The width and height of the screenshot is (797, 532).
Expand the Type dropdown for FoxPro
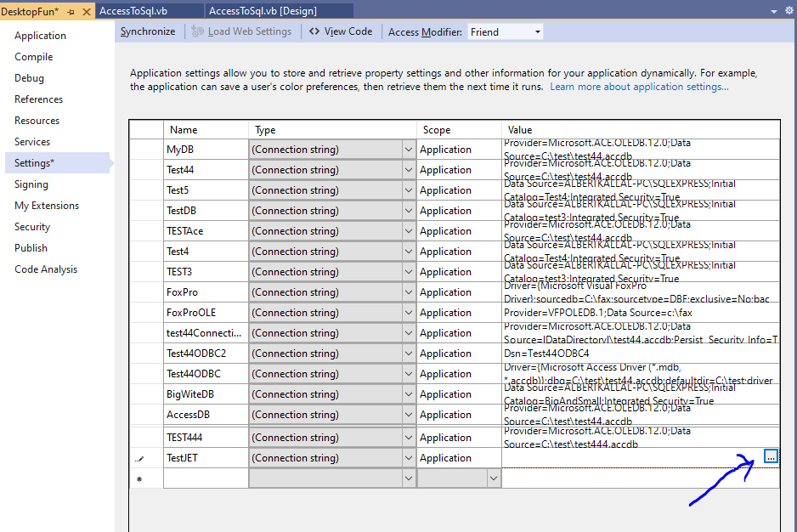click(x=408, y=292)
